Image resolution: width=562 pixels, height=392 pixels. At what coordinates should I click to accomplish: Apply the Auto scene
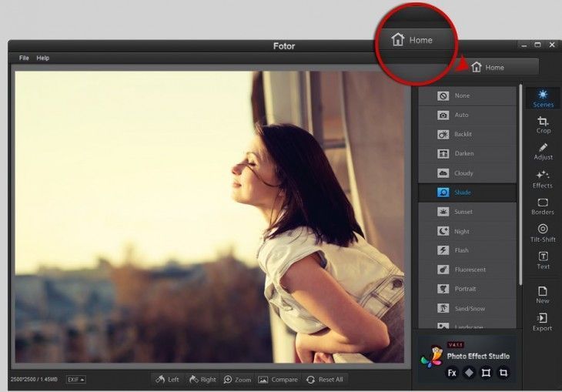pyautogui.click(x=467, y=115)
